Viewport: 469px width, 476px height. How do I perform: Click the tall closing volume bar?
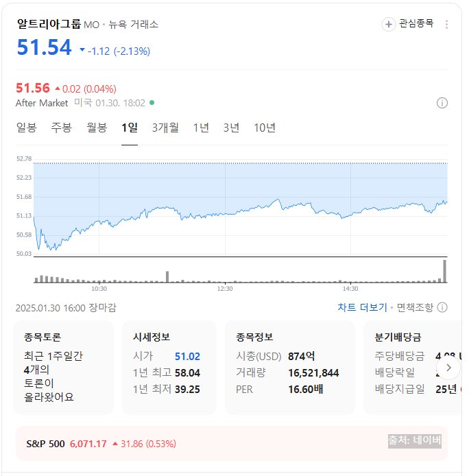pyautogui.click(x=445, y=271)
